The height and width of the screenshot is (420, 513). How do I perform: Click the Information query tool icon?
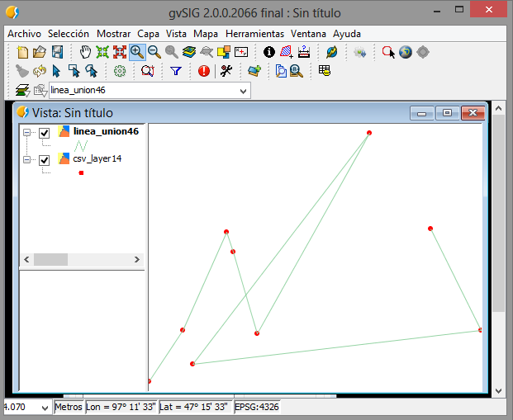point(268,52)
